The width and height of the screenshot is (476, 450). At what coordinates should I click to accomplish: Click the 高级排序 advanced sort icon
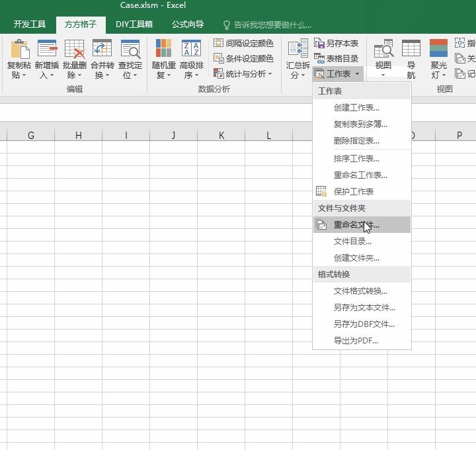tap(191, 48)
